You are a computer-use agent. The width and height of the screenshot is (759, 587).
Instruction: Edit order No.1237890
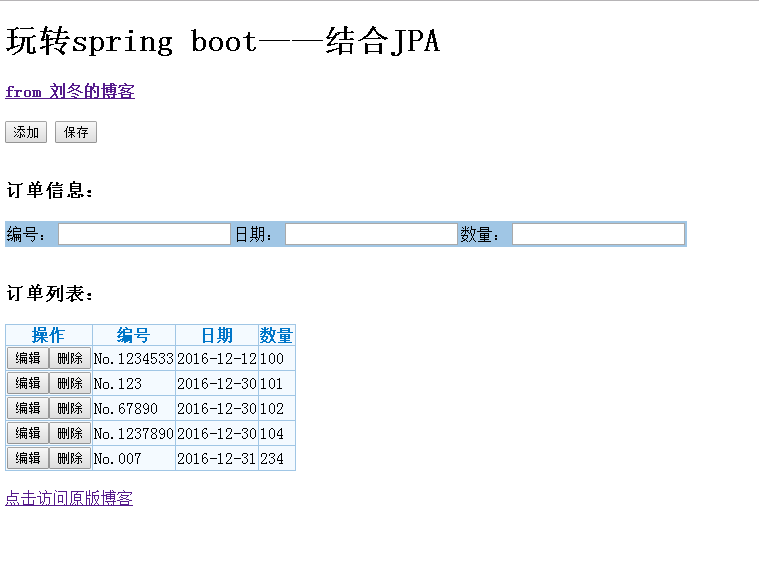tap(28, 433)
